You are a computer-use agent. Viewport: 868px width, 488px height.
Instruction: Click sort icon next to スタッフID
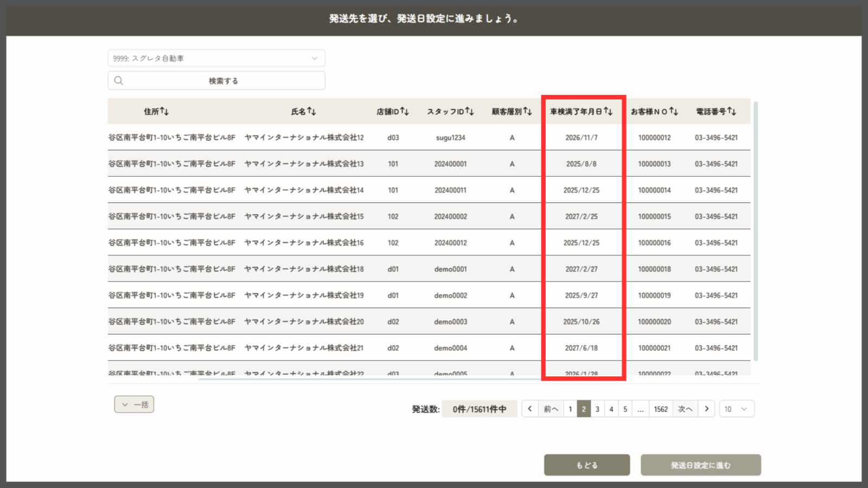click(470, 111)
